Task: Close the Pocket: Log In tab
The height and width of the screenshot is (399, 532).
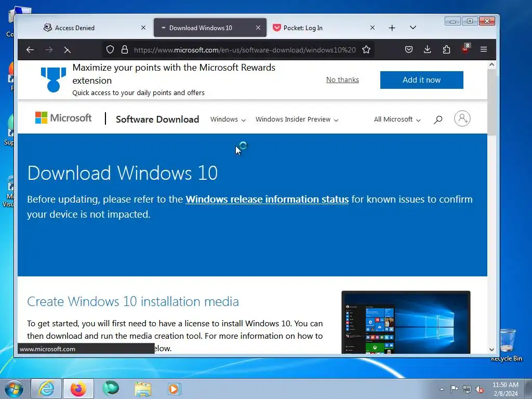Action: 372,28
